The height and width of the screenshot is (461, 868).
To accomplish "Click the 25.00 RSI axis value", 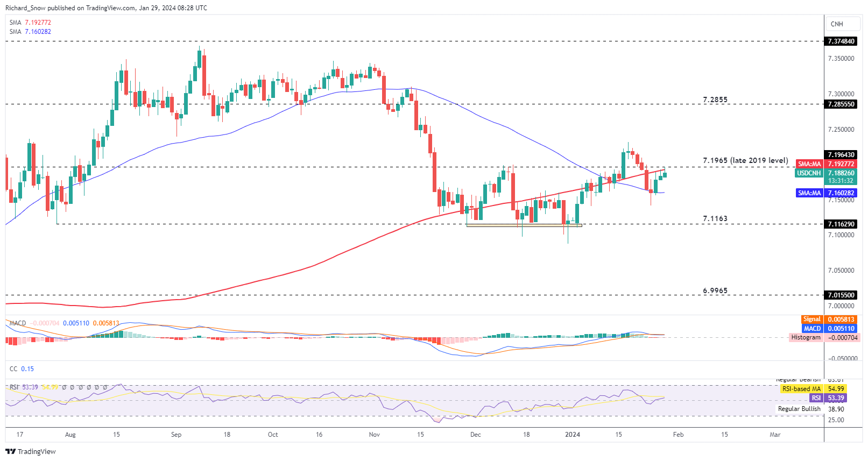I will (836, 420).
